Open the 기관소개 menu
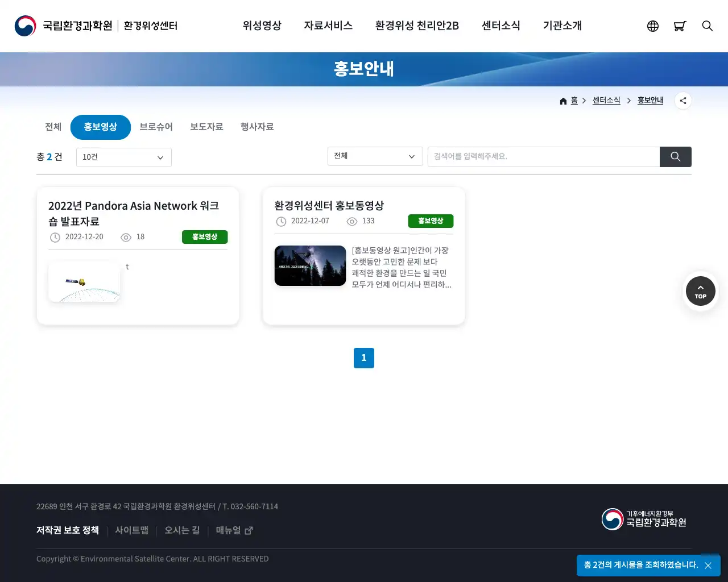The height and width of the screenshot is (582, 728). click(562, 26)
